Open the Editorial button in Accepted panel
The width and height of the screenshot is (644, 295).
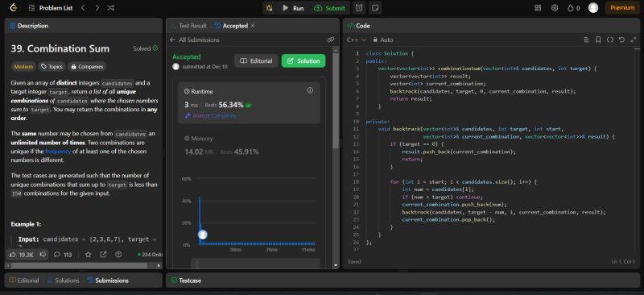pyautogui.click(x=256, y=61)
